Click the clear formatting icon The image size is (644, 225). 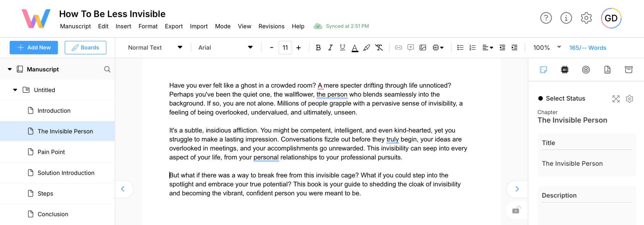pos(379,48)
